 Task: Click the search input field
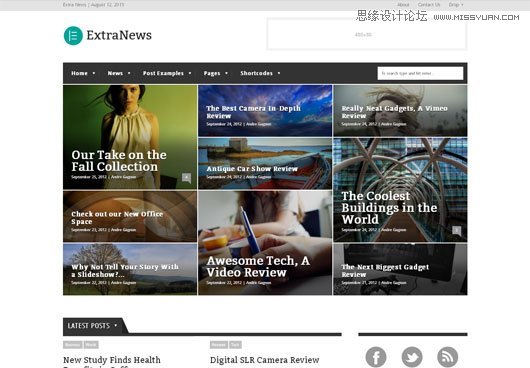[420, 73]
